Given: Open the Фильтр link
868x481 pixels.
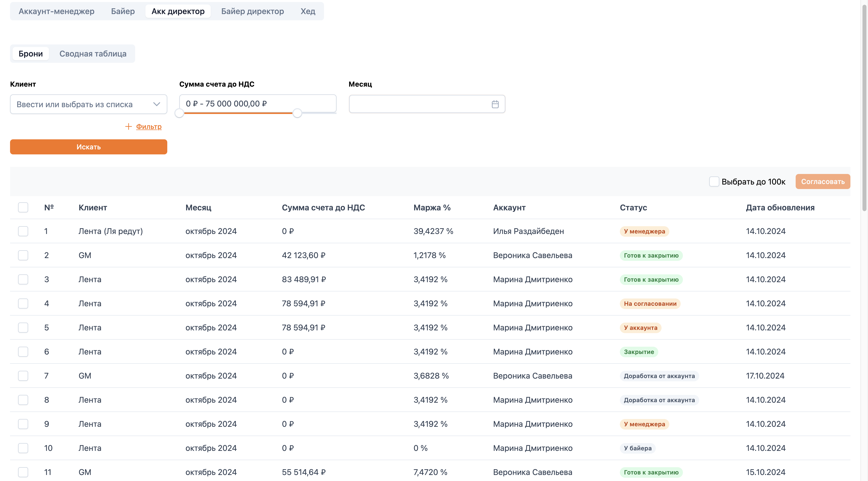Looking at the screenshot, I should click(149, 126).
